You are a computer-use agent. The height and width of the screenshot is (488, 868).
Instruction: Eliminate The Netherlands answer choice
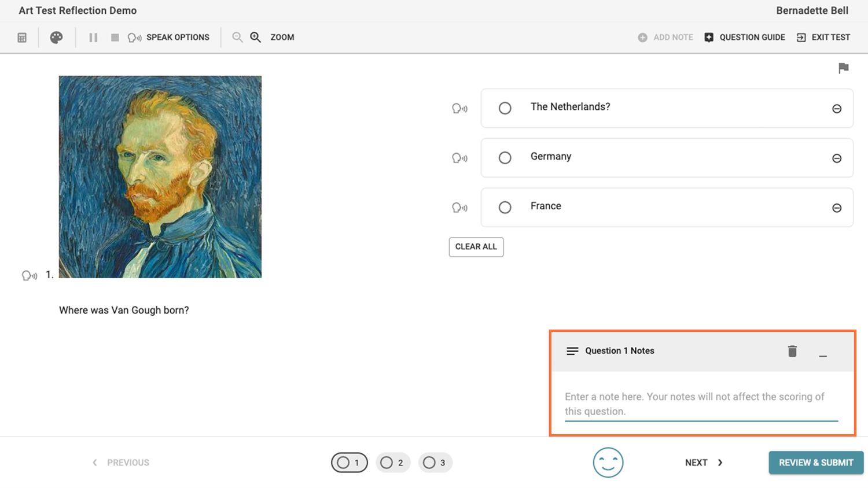837,109
